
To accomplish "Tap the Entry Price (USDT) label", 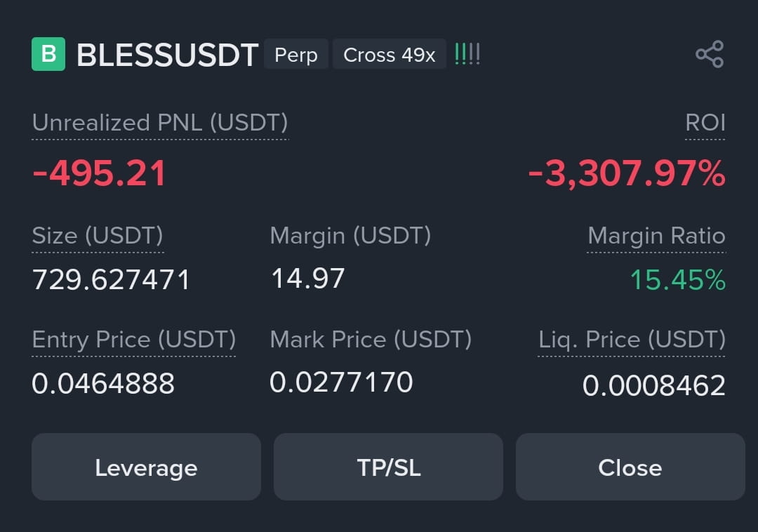I will pyautogui.click(x=134, y=339).
